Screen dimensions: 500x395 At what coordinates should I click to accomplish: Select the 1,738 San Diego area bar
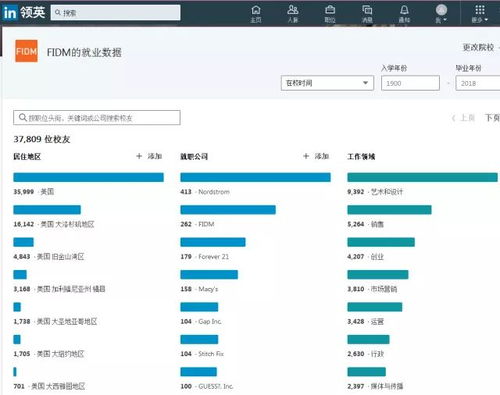pos(17,307)
